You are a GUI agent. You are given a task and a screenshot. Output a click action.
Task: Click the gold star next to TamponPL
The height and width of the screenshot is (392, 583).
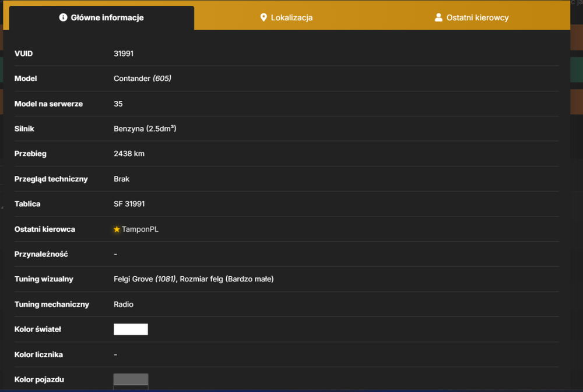click(117, 229)
